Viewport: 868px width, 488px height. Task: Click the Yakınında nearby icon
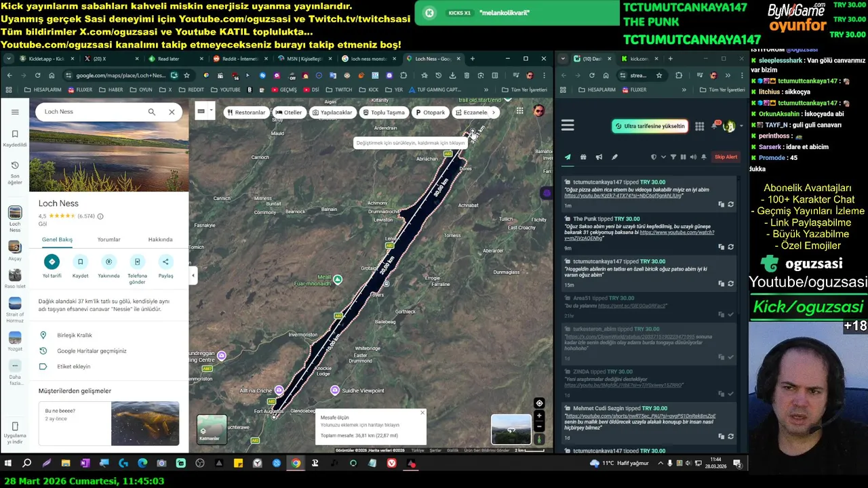(108, 262)
